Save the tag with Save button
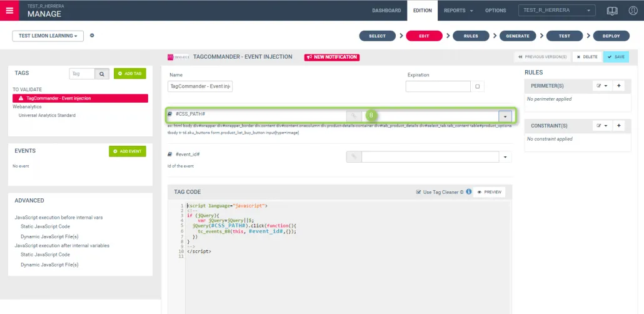 coord(616,57)
